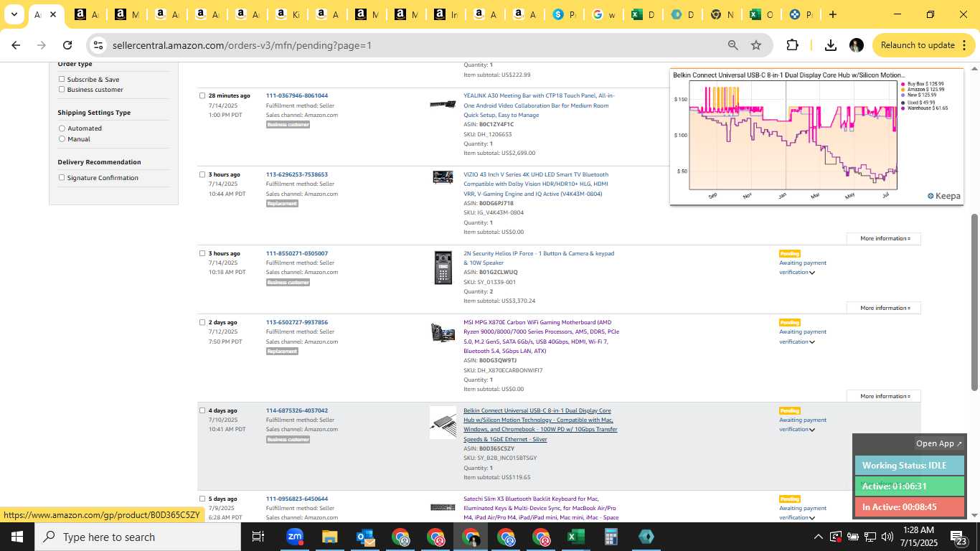Expand More information for the 2N order
The image size is (980, 551).
click(885, 308)
